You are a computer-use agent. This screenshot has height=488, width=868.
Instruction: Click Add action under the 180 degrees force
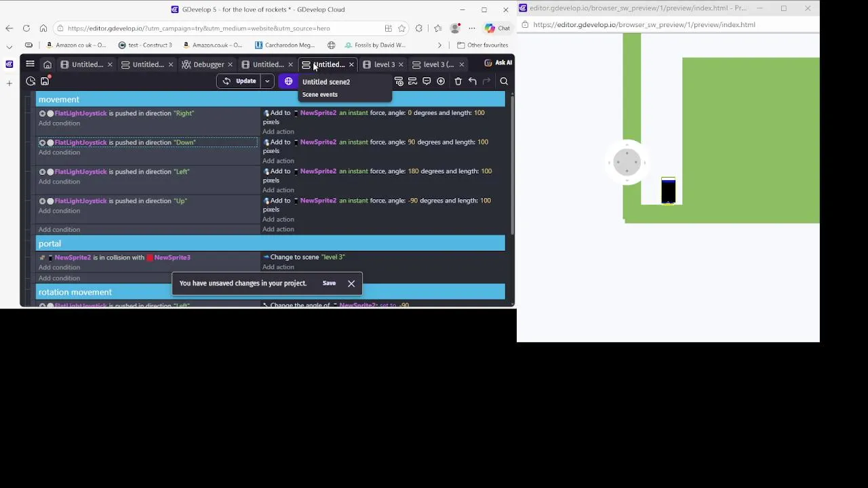pyautogui.click(x=278, y=190)
